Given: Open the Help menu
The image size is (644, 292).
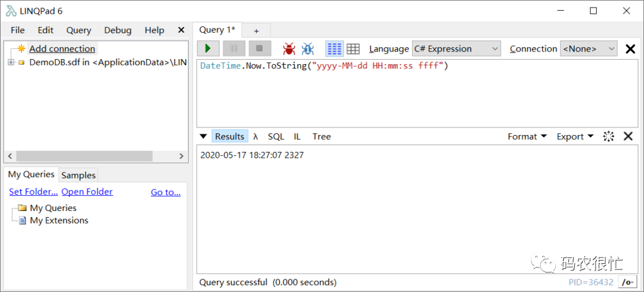Looking at the screenshot, I should (x=155, y=30).
